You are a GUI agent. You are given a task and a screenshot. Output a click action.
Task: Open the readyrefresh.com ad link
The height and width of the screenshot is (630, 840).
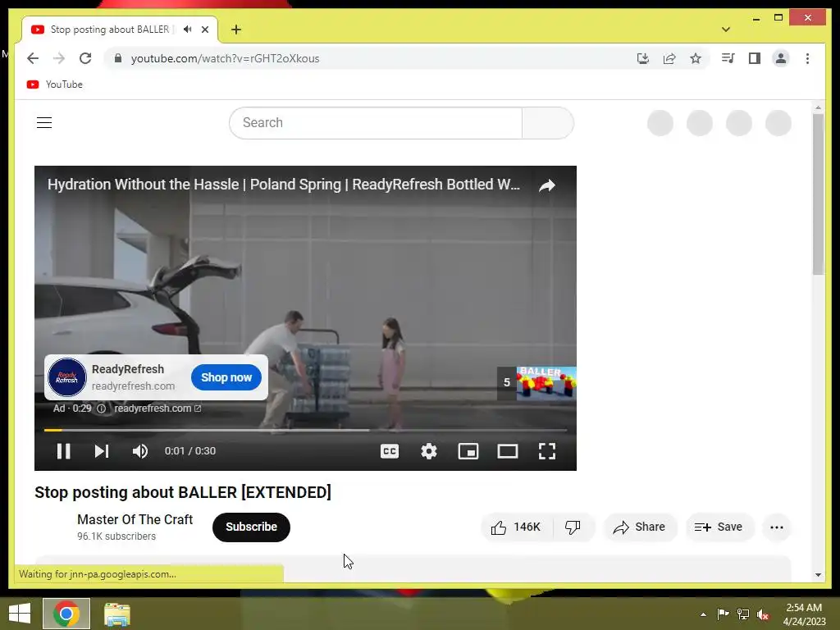pyautogui.click(x=157, y=409)
